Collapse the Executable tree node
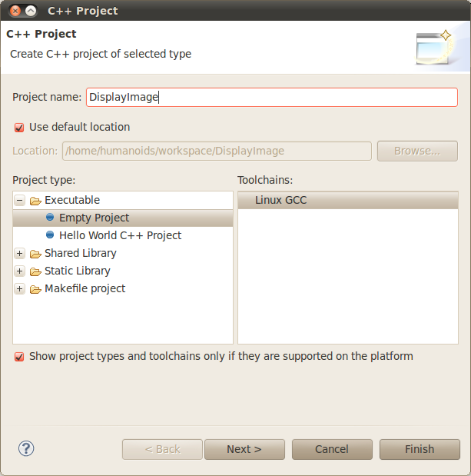This screenshot has width=471, height=476. pos(20,201)
